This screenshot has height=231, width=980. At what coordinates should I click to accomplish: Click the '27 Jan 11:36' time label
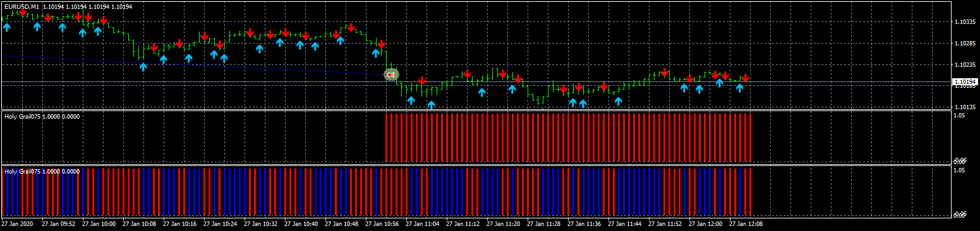[x=584, y=223]
